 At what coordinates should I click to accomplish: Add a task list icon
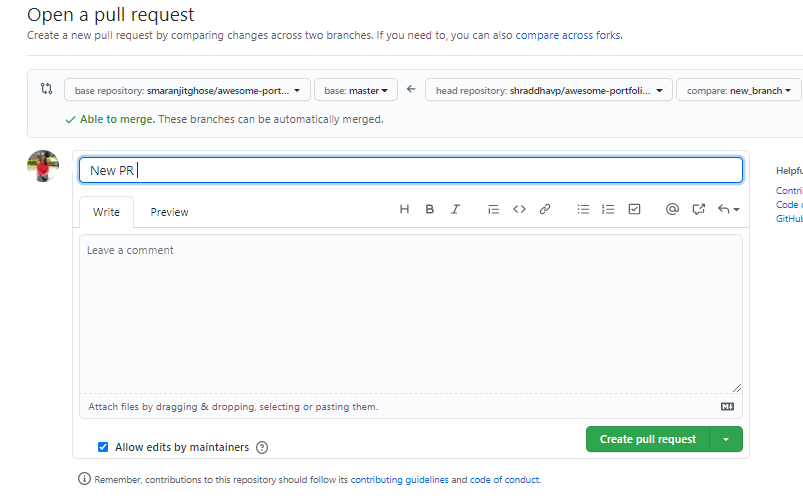635,209
